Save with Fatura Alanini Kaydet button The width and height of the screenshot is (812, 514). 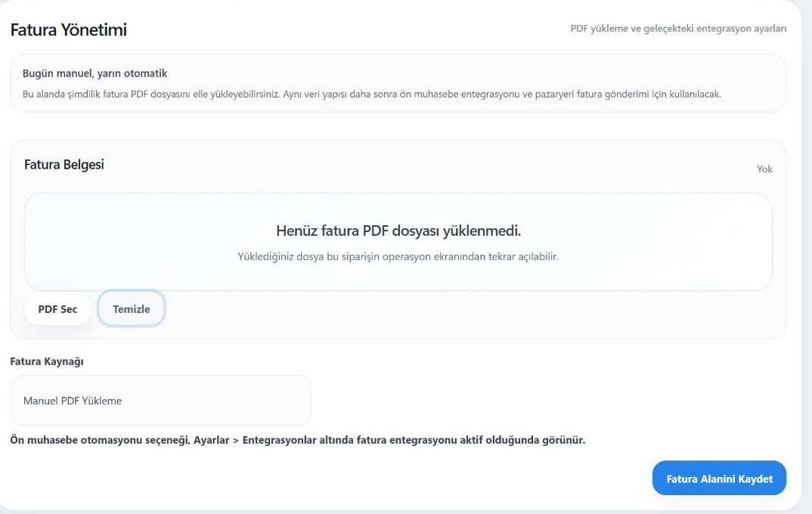[x=719, y=478]
